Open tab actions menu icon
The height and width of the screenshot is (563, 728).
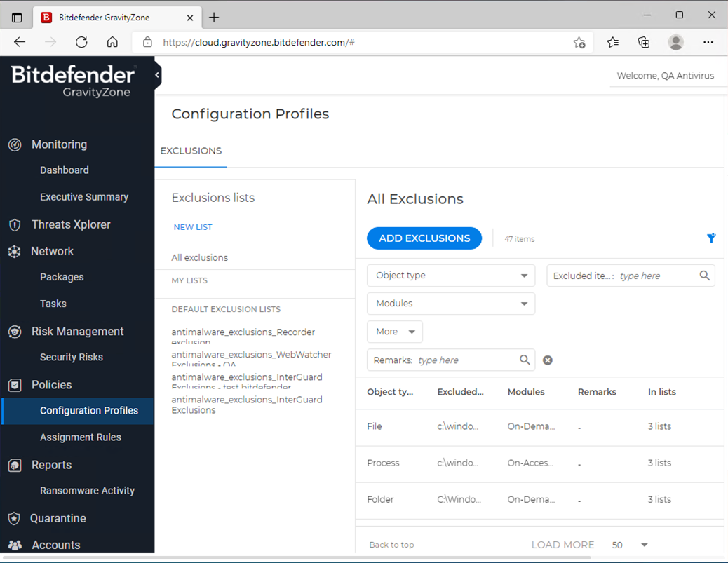[x=17, y=18]
